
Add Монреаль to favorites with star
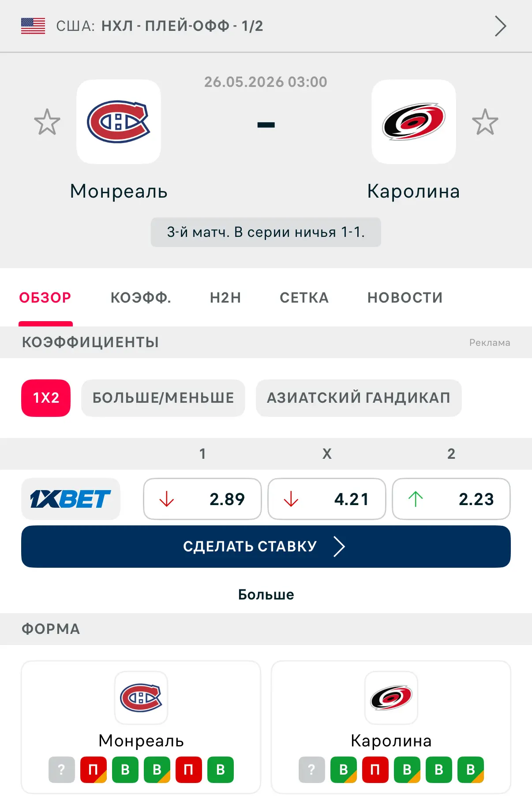pyautogui.click(x=47, y=122)
